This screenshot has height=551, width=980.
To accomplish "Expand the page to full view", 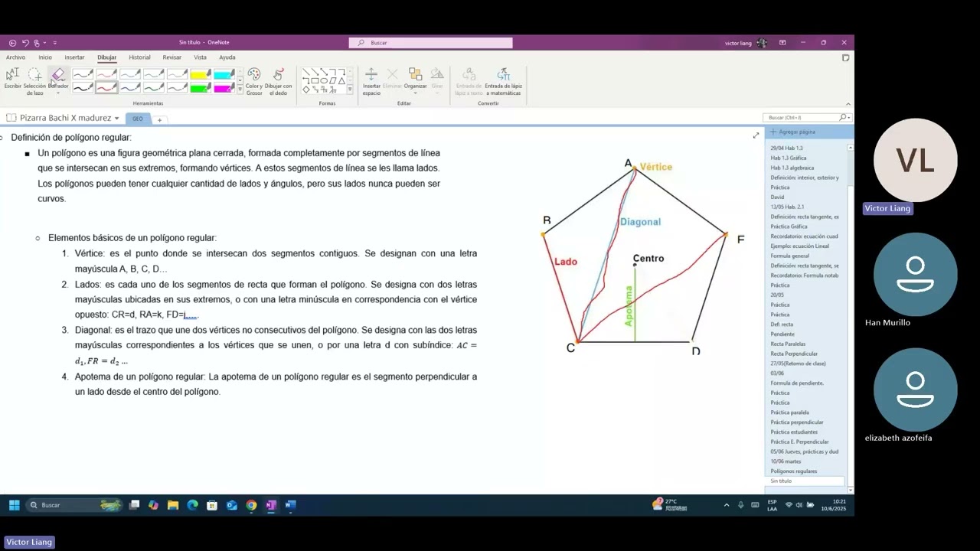I will coord(756,135).
